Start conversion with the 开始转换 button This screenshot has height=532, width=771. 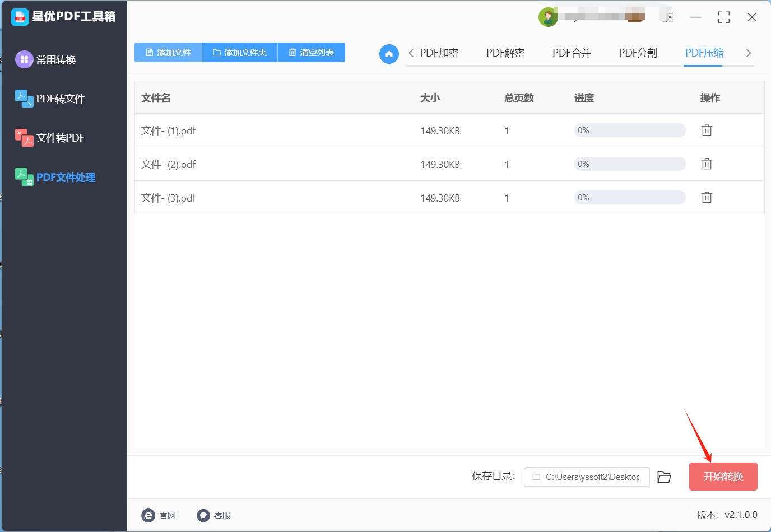(x=723, y=477)
